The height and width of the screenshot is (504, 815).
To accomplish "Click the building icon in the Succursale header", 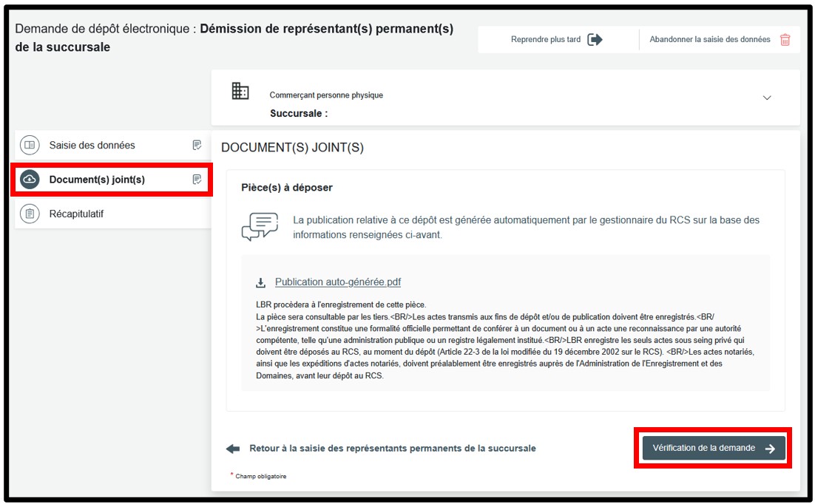I will click(x=240, y=92).
